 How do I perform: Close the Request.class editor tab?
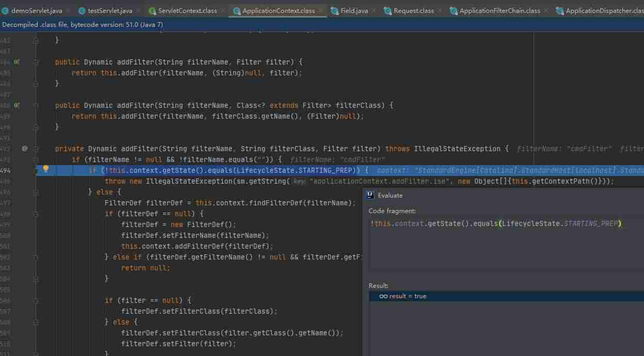click(x=440, y=10)
